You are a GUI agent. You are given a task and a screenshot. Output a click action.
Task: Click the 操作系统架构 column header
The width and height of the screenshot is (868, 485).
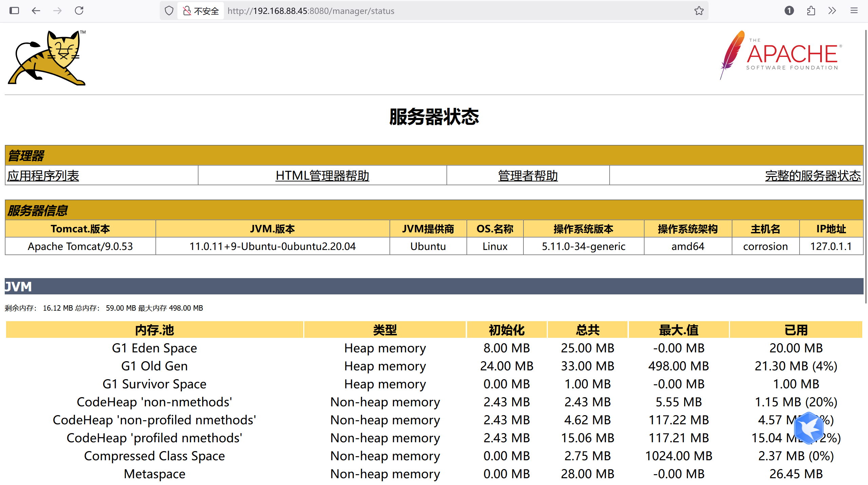[x=688, y=229]
